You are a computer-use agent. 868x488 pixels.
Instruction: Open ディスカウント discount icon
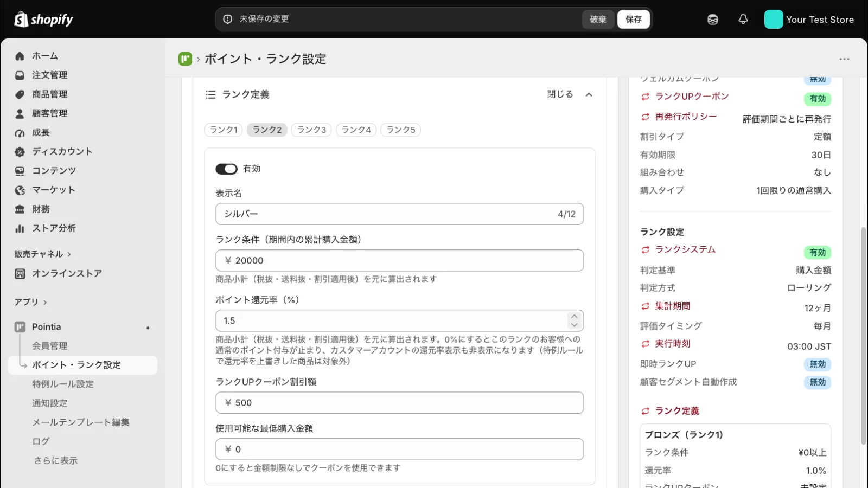pyautogui.click(x=20, y=152)
